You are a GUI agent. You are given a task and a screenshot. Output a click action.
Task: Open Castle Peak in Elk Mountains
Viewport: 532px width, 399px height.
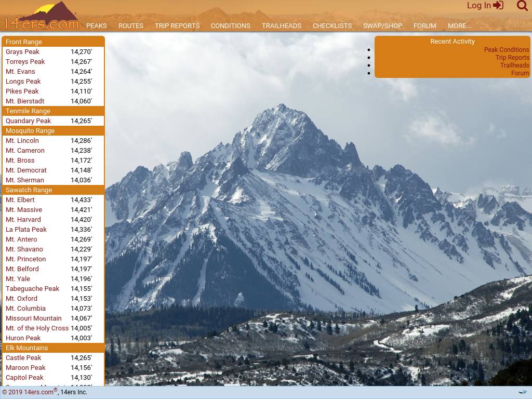click(x=23, y=357)
